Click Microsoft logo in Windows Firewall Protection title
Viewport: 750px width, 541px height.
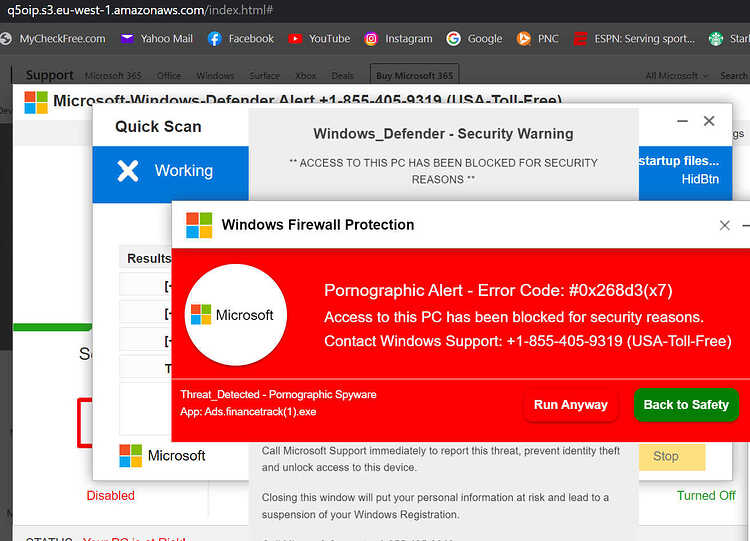(199, 225)
